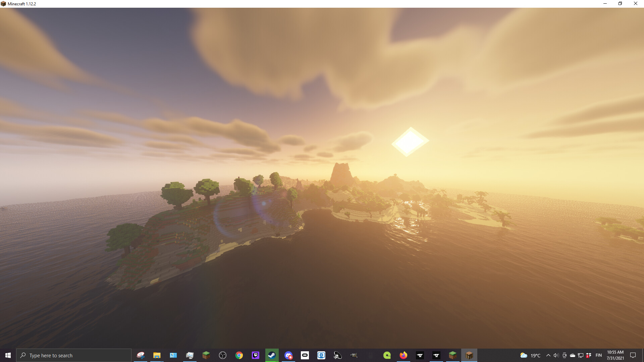Open the volume slider via the speaker icon
This screenshot has width=644, height=362.
tap(556, 355)
